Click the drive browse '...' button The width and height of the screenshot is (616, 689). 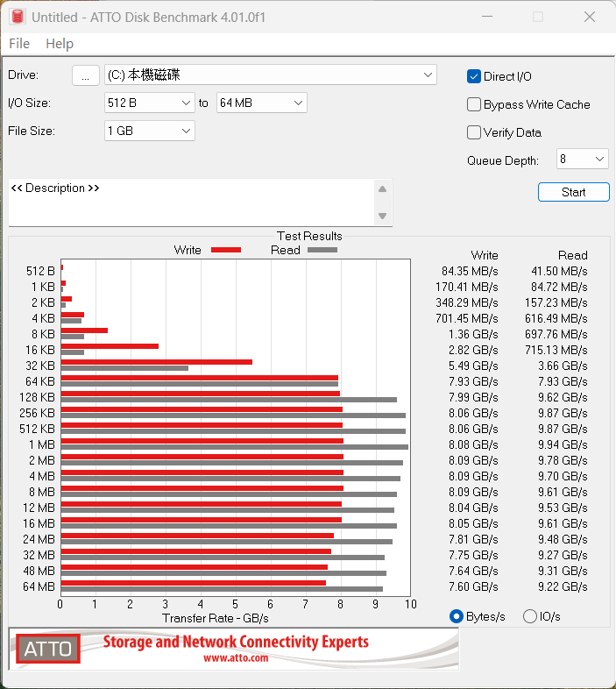pos(85,75)
